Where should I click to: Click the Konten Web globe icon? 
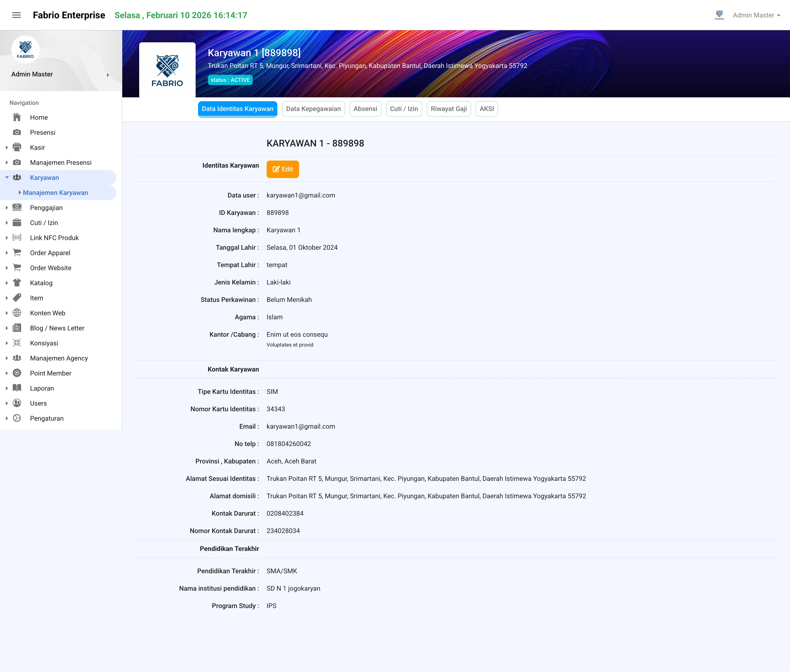[17, 313]
